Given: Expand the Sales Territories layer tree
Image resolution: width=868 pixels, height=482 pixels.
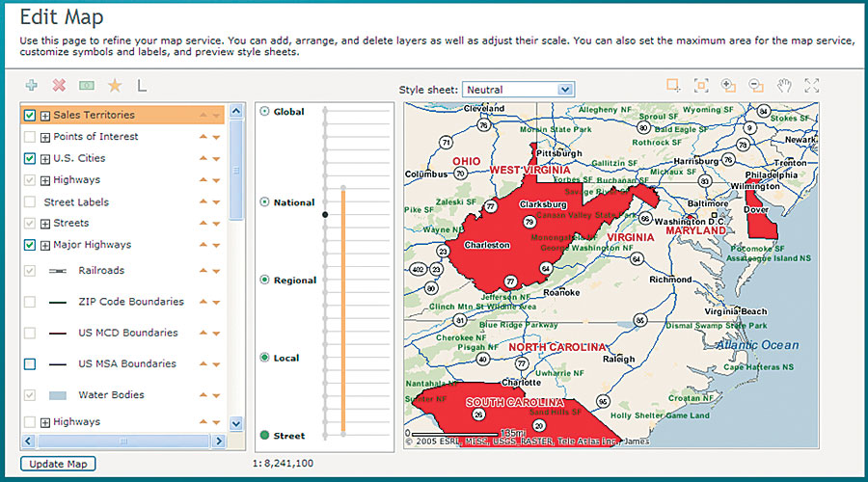Looking at the screenshot, I should [x=45, y=116].
